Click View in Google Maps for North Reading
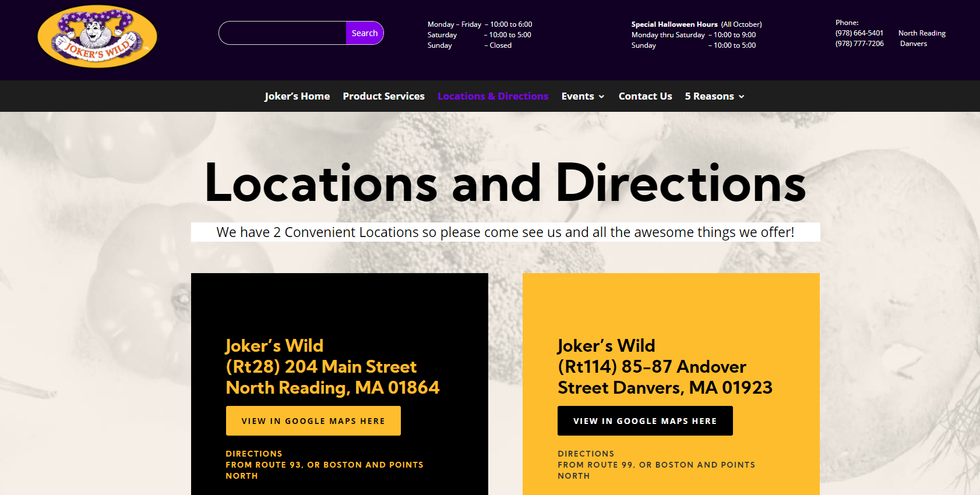 point(313,420)
